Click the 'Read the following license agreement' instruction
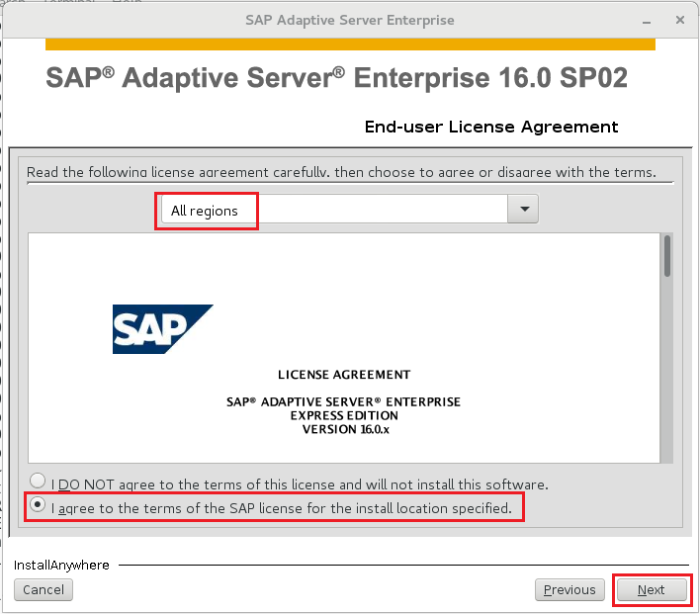 point(341,172)
